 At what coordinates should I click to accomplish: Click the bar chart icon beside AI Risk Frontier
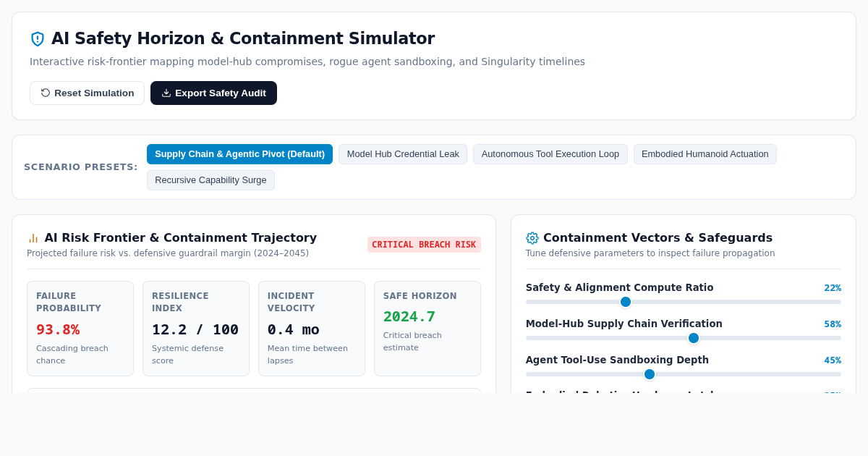pos(33,238)
